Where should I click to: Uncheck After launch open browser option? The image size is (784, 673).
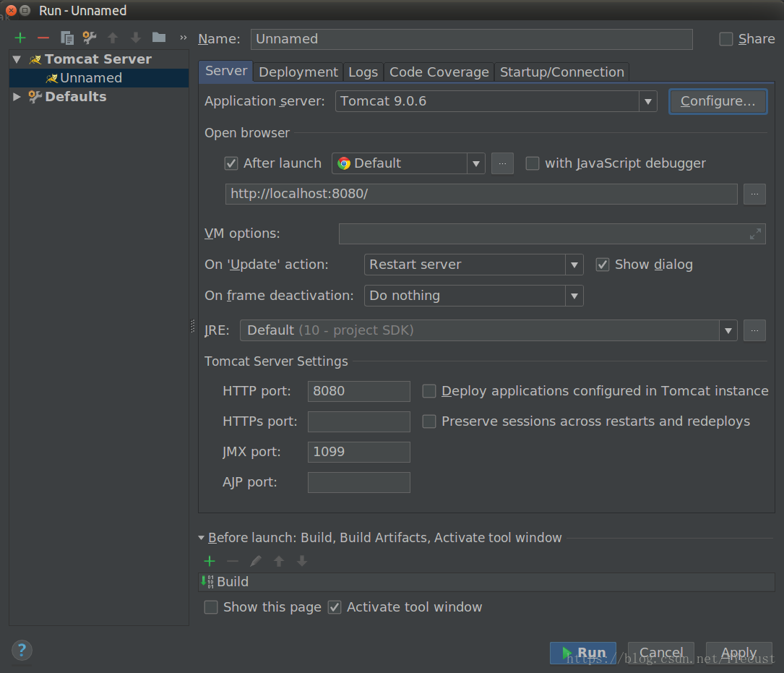click(231, 163)
